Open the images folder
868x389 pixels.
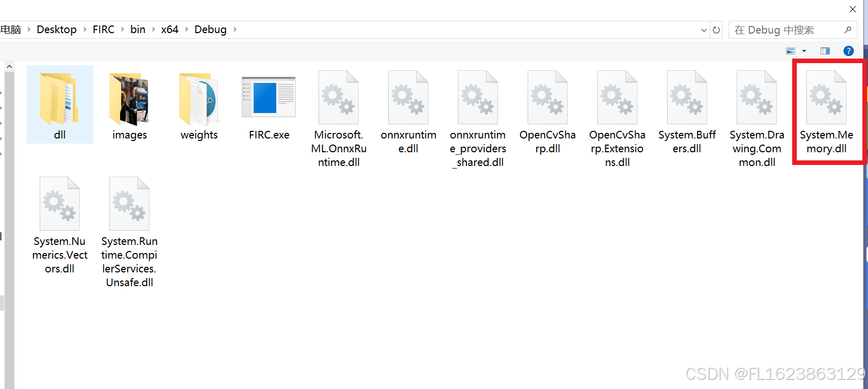point(129,99)
